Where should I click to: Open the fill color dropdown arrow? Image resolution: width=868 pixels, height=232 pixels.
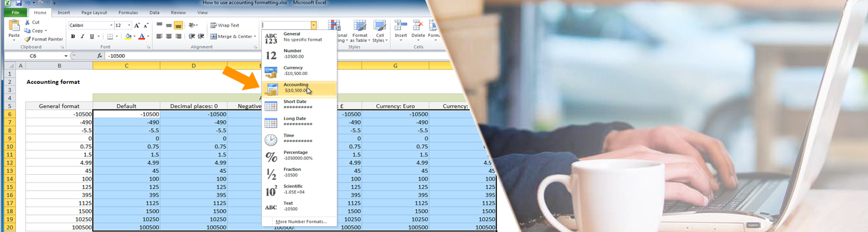coord(134,37)
